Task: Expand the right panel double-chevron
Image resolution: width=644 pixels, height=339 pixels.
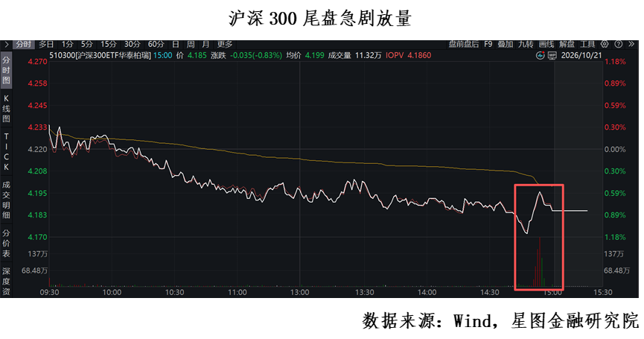Action: [631, 44]
